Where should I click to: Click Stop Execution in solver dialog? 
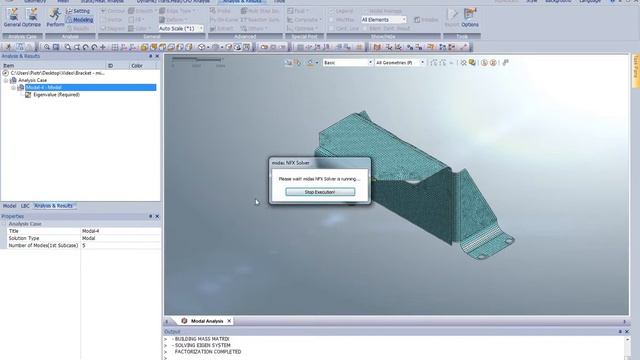point(320,192)
